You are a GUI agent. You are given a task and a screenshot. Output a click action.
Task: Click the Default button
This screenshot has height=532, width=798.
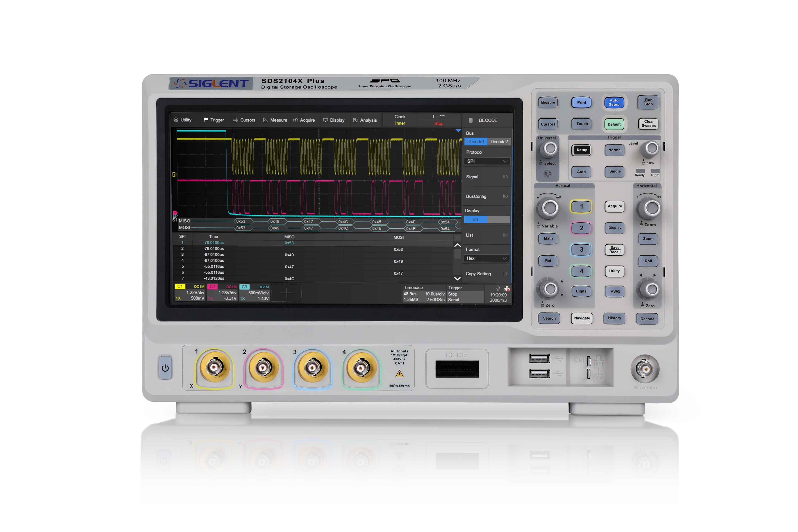614,124
